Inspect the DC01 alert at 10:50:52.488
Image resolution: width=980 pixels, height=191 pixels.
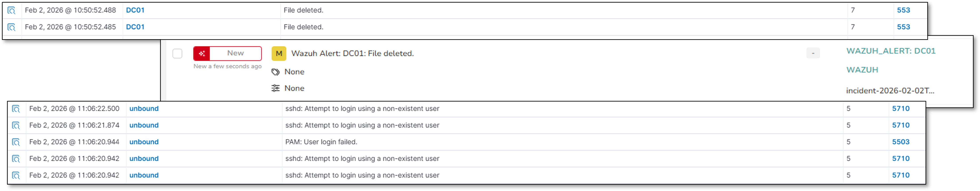[12, 11]
